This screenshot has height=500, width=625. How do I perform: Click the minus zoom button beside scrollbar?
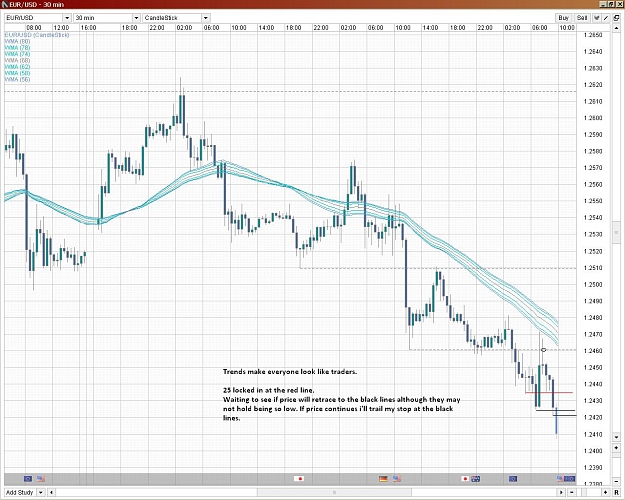tap(572, 492)
